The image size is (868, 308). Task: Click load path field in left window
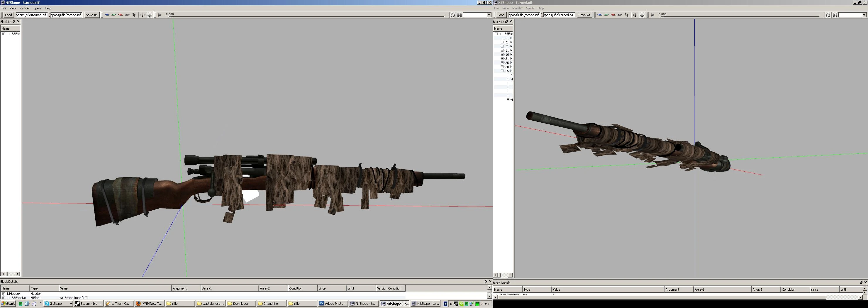click(x=32, y=15)
